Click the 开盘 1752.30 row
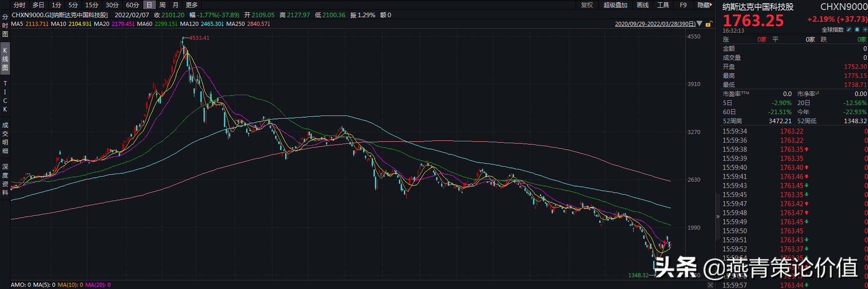Screen dimensions: 868x289 [795, 67]
